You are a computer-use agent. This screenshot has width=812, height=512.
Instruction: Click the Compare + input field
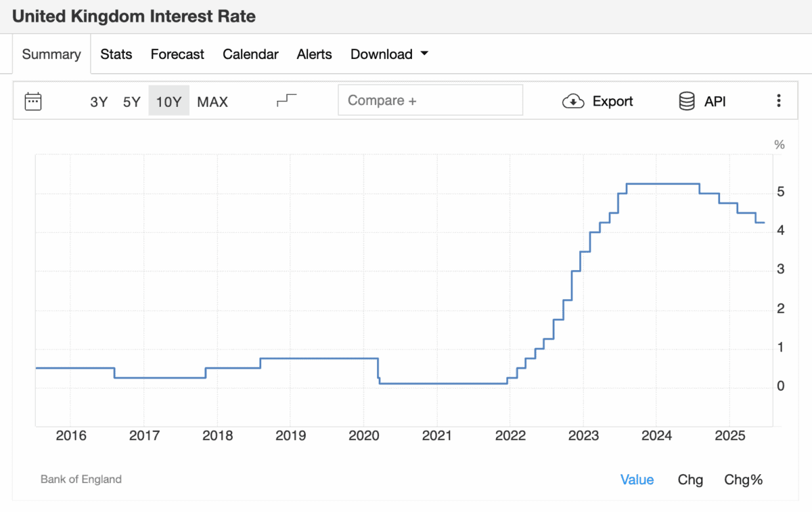pos(430,100)
